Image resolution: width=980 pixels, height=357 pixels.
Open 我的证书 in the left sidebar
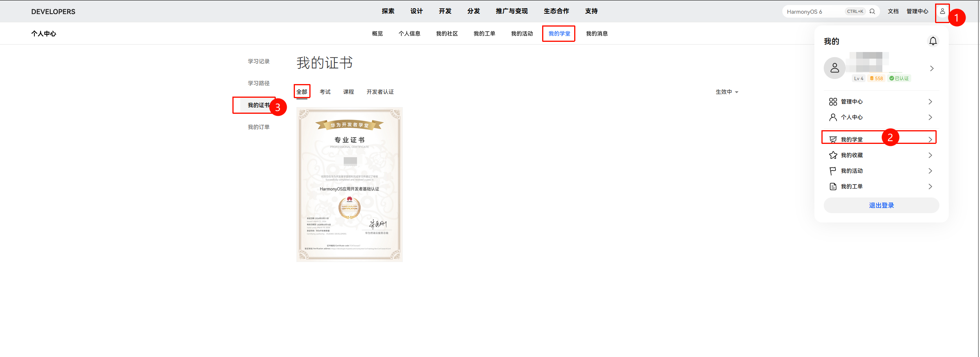click(259, 105)
